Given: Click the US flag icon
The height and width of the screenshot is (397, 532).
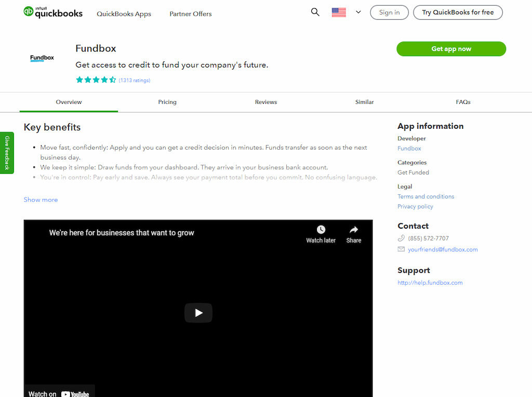Looking at the screenshot, I should (x=339, y=12).
